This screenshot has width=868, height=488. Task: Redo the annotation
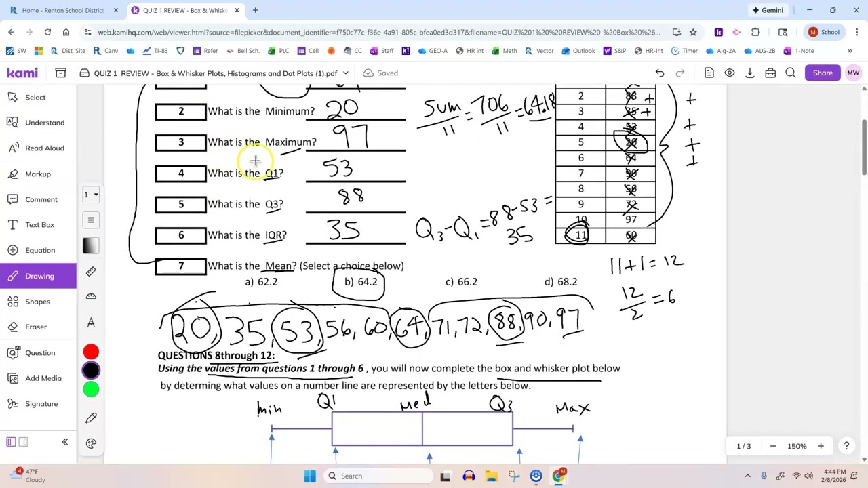(679, 73)
